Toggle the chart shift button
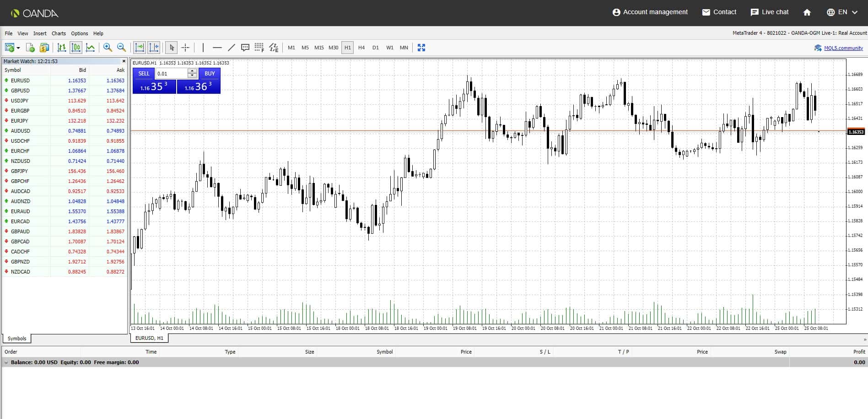 click(154, 48)
